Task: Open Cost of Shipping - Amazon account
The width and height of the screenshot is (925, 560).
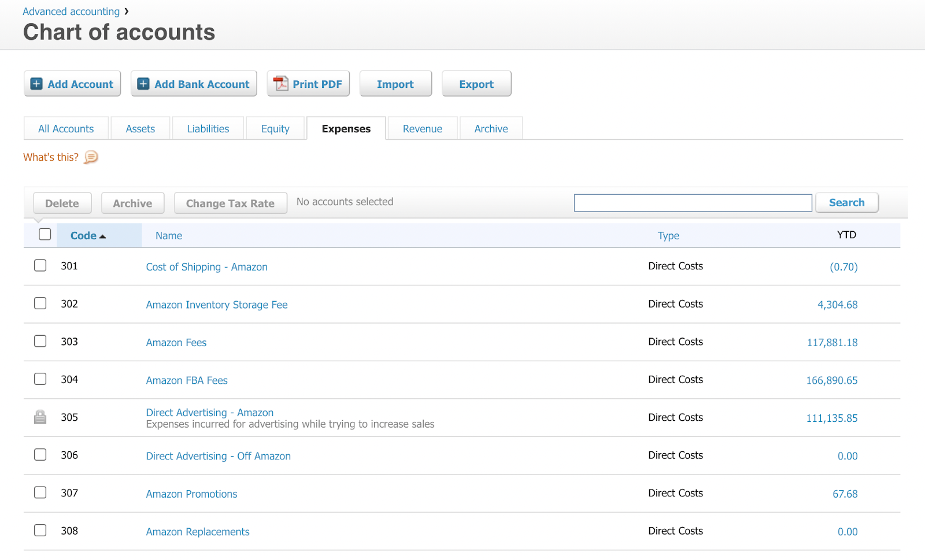Action: 207,267
